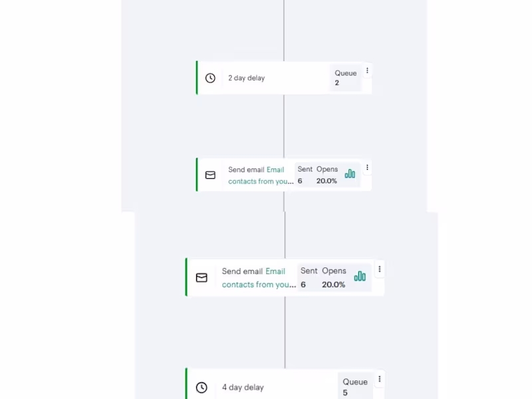532x399 pixels.
Task: Open the options dropdown on the second Send email step
Action: pos(379,269)
